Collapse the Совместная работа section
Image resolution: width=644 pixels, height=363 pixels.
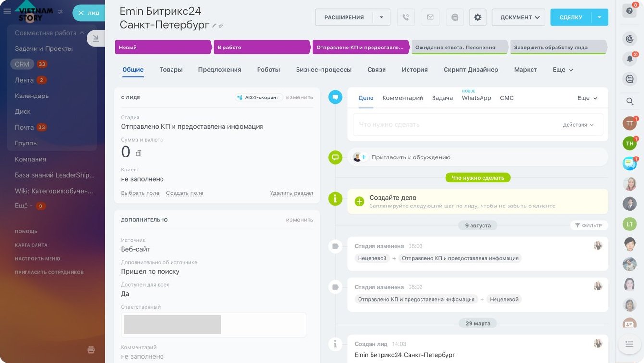[82, 33]
